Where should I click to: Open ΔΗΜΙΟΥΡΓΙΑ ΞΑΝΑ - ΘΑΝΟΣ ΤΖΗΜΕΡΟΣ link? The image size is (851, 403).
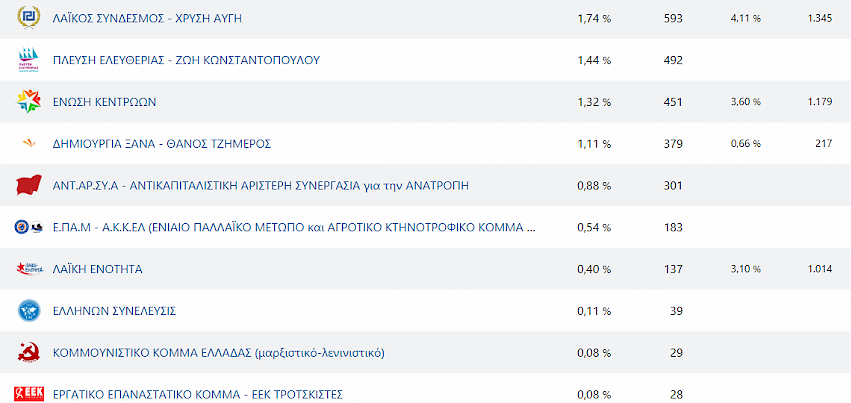tap(162, 144)
